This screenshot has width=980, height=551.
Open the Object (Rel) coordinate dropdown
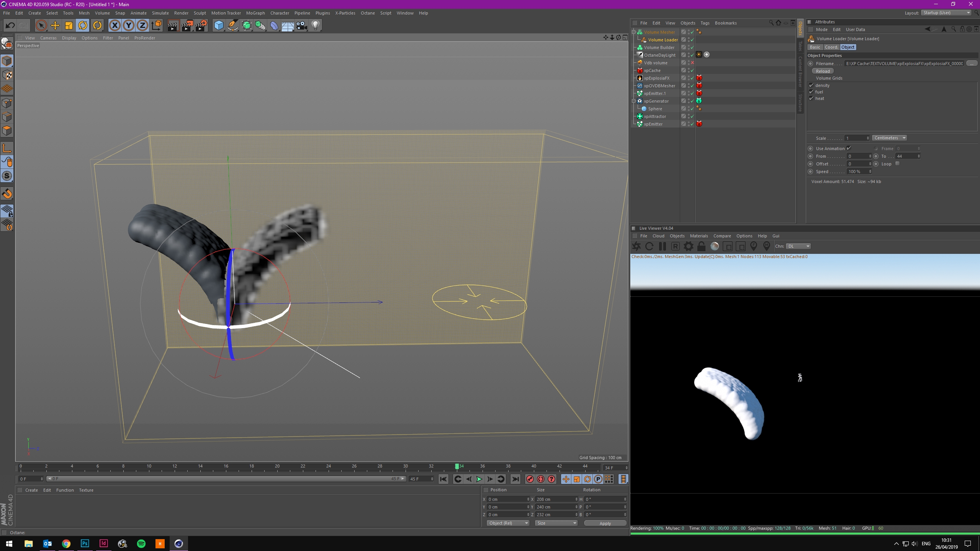pyautogui.click(x=507, y=523)
